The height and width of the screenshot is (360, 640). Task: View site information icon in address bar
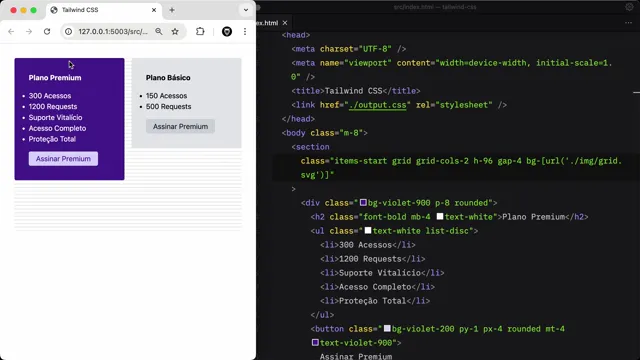coord(69,31)
